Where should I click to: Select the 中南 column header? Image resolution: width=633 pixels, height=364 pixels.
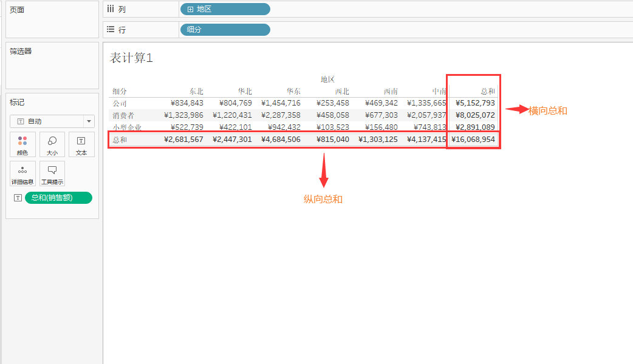[439, 91]
